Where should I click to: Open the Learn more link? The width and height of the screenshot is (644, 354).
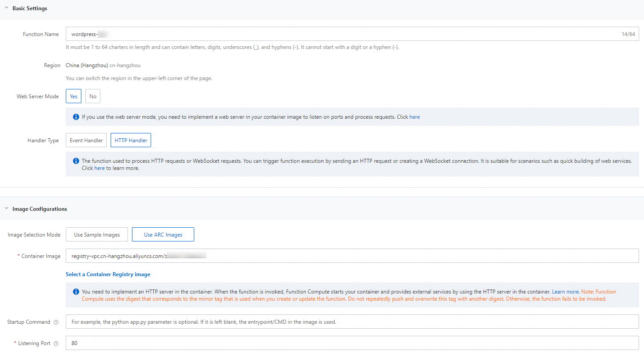pos(565,292)
